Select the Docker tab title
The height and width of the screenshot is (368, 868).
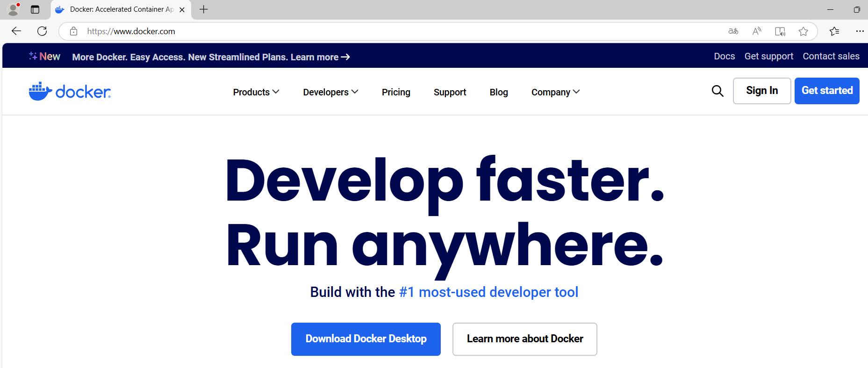coord(122,9)
